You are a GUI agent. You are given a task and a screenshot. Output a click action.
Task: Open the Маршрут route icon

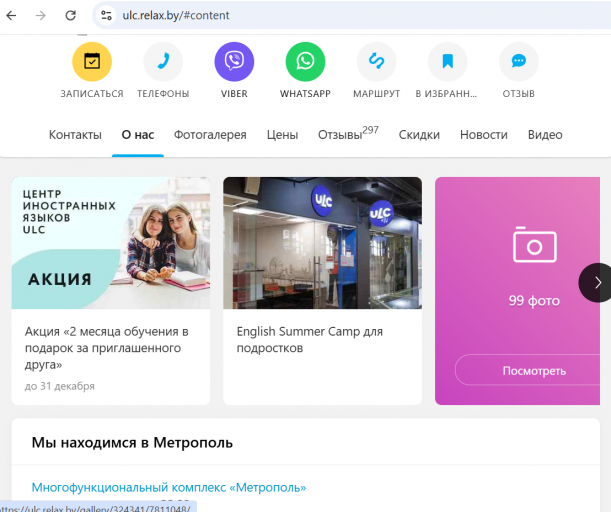376,62
